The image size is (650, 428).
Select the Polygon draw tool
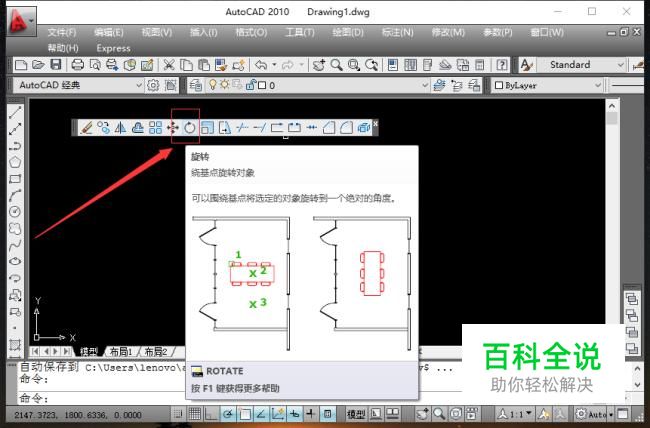[15, 162]
